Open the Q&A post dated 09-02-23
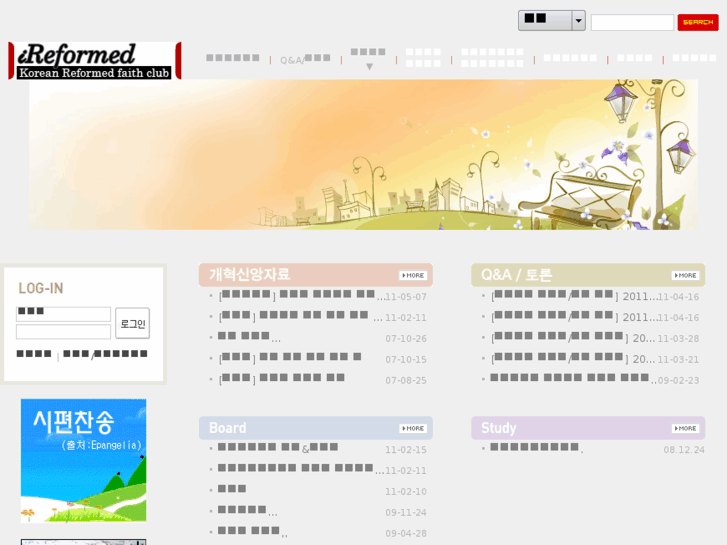Viewport: 727px width, 545px height. tap(574, 379)
